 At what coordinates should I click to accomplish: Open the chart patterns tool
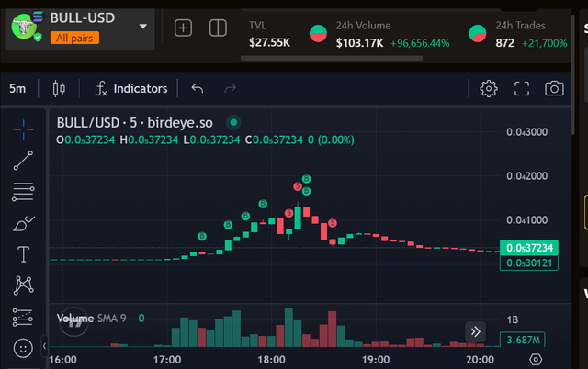coord(23,285)
